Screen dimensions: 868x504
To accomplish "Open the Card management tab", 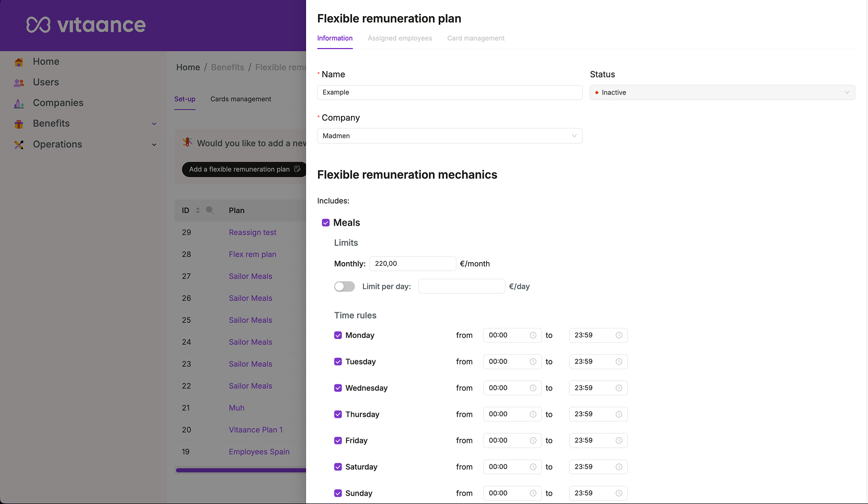I will tap(475, 38).
